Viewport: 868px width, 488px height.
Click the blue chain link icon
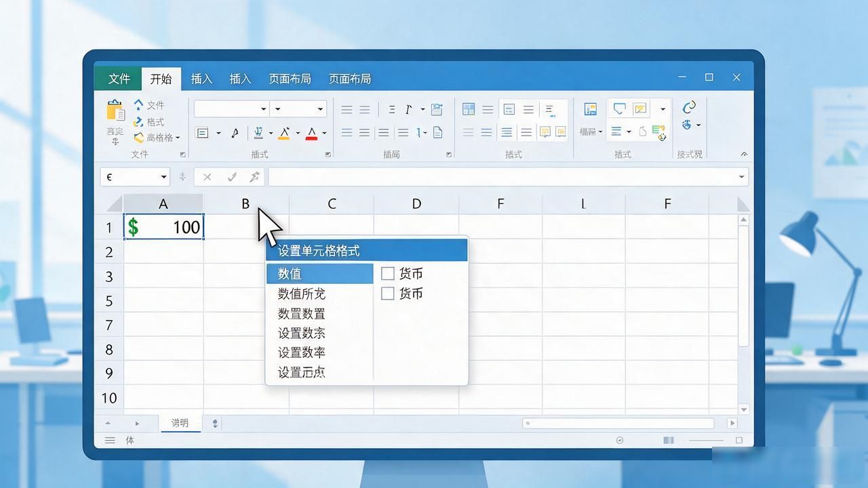coord(689,107)
